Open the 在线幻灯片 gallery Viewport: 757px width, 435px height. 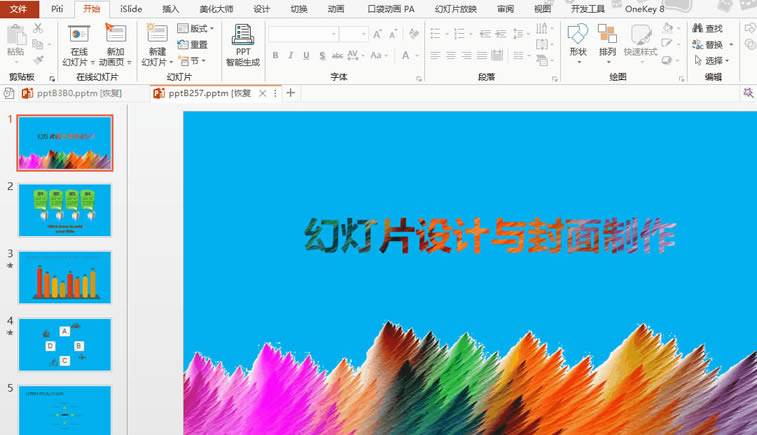tap(79, 36)
